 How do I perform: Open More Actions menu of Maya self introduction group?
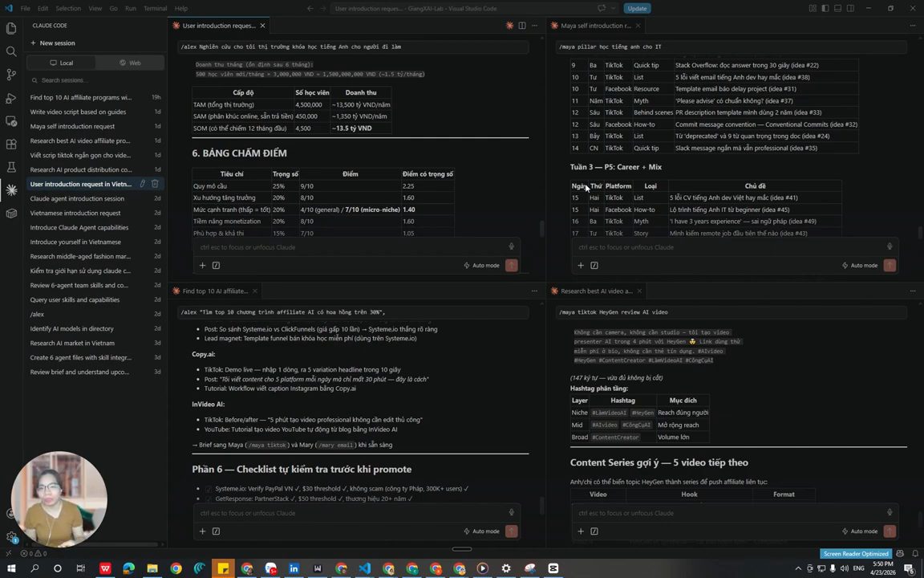[x=913, y=26]
